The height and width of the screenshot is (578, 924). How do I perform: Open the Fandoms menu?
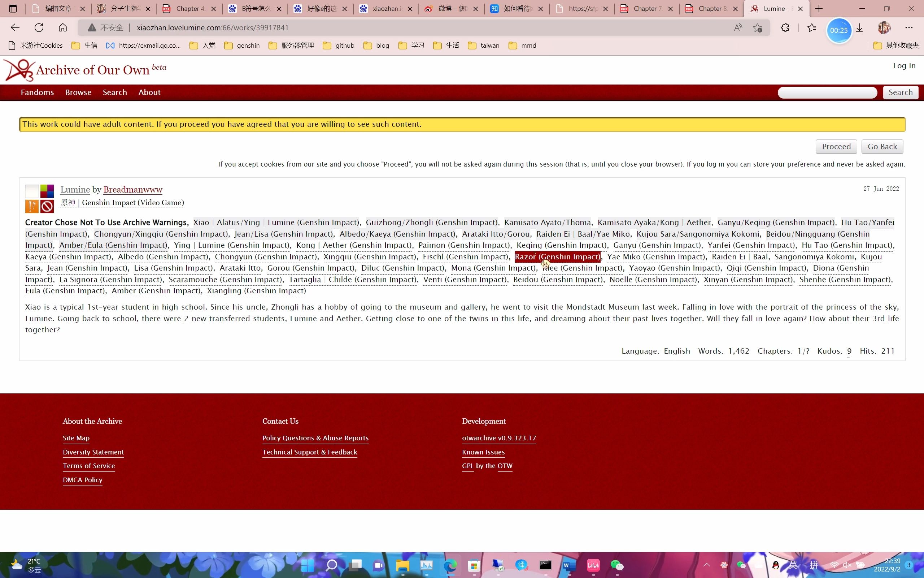(38, 92)
